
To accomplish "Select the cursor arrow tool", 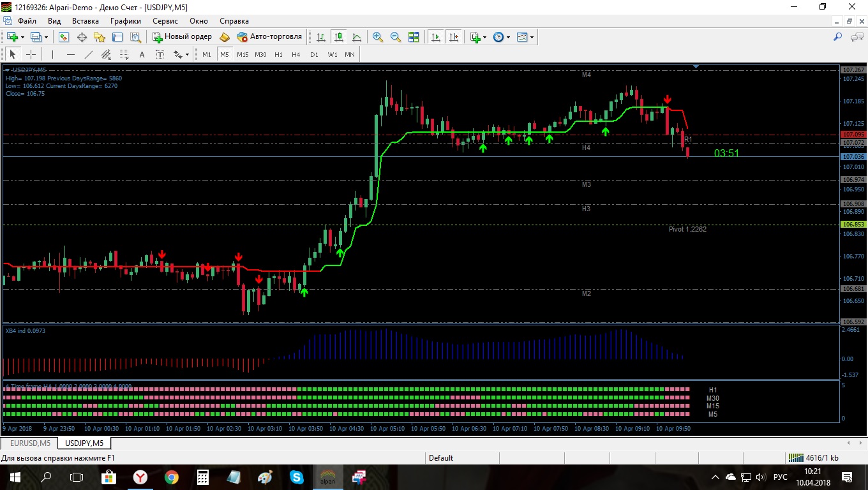I will 12,54.
